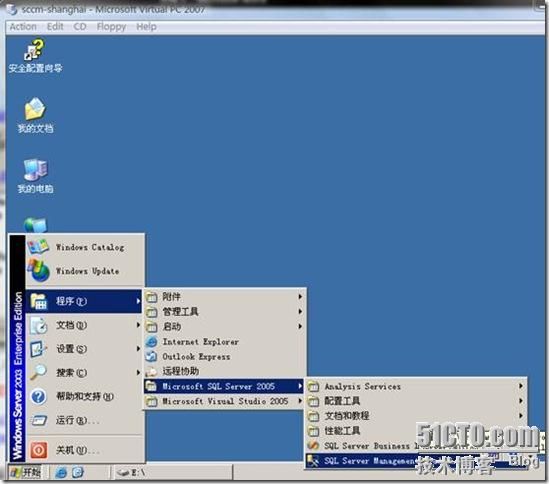Choose Microsoft Visual Studio 2005 entry
This screenshot has width=549, height=484.
click(223, 401)
